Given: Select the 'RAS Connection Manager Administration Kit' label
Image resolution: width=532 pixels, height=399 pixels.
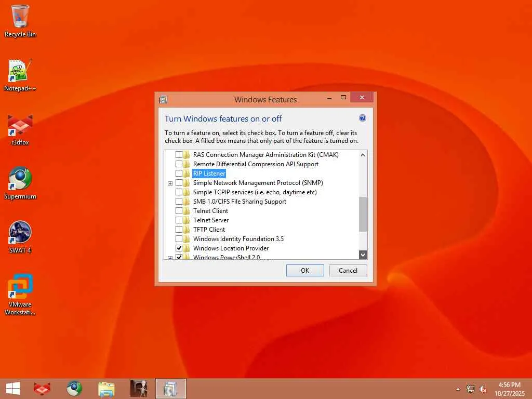Looking at the screenshot, I should pos(265,155).
